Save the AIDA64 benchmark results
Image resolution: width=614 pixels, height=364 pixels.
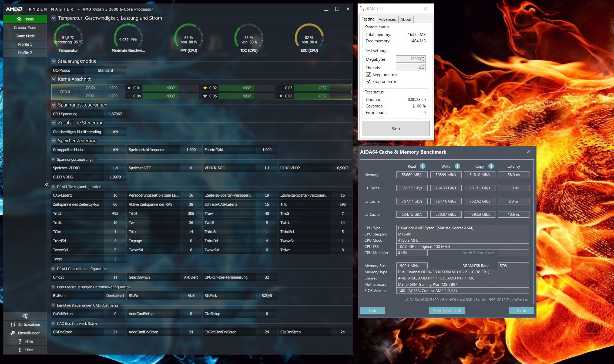point(372,311)
